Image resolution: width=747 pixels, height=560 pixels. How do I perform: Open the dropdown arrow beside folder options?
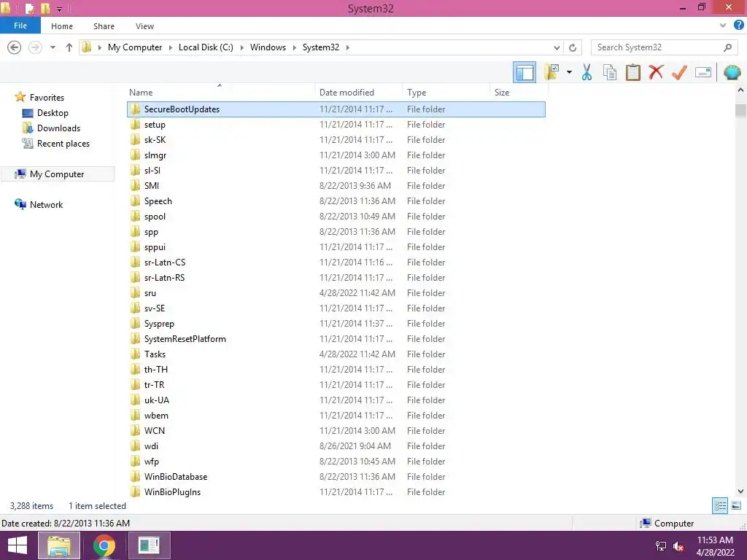tap(569, 72)
